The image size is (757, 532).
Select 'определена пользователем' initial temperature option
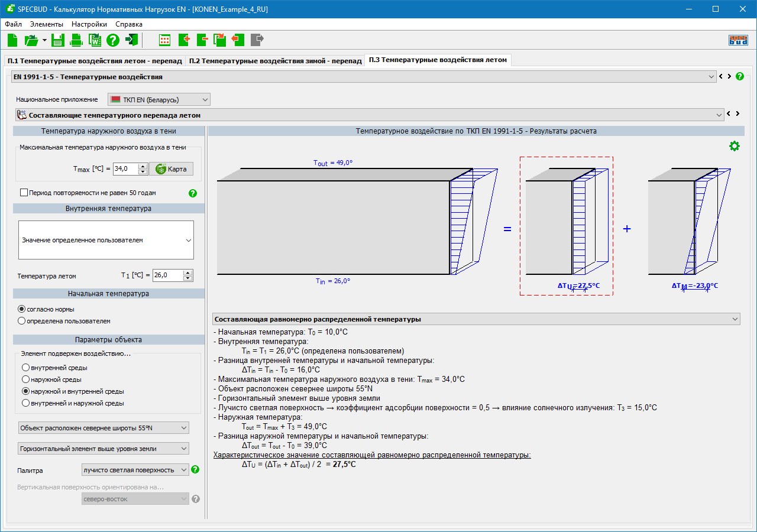pyautogui.click(x=22, y=321)
